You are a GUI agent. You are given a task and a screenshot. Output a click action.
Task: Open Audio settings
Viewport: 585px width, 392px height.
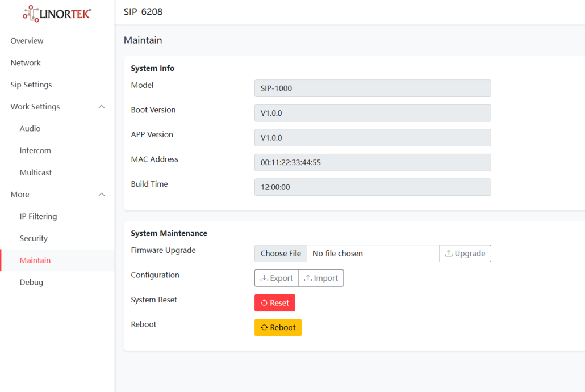point(30,129)
